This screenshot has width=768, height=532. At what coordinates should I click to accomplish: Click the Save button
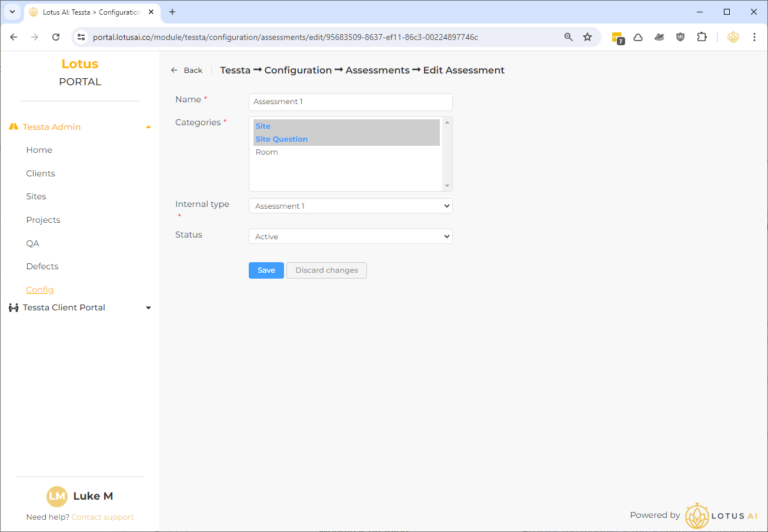[x=266, y=270]
